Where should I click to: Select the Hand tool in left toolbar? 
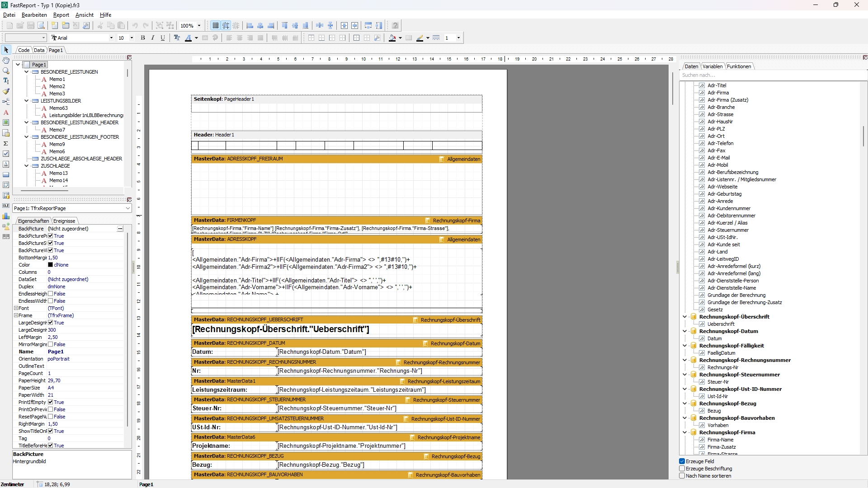tap(6, 60)
